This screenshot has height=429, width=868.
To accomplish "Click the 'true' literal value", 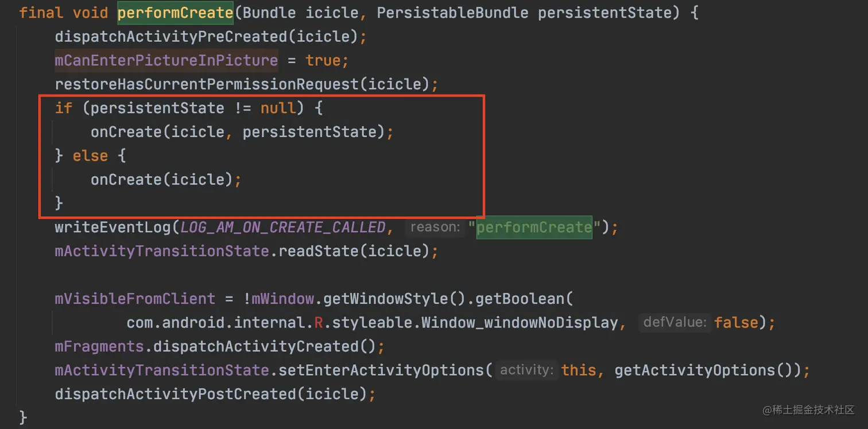I will (323, 60).
